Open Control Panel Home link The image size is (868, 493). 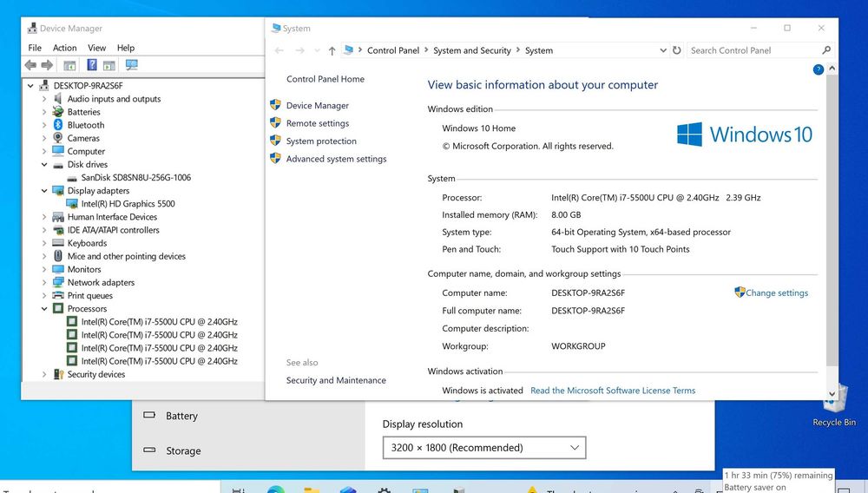pos(325,79)
